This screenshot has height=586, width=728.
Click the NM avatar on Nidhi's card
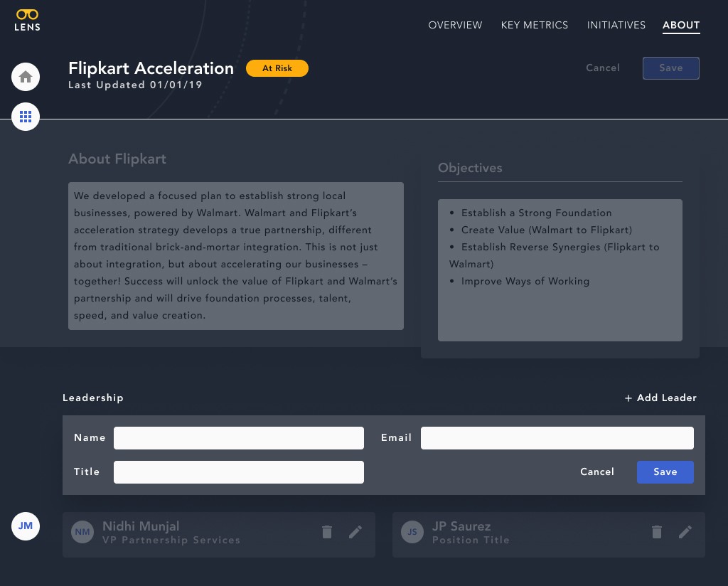[82, 532]
